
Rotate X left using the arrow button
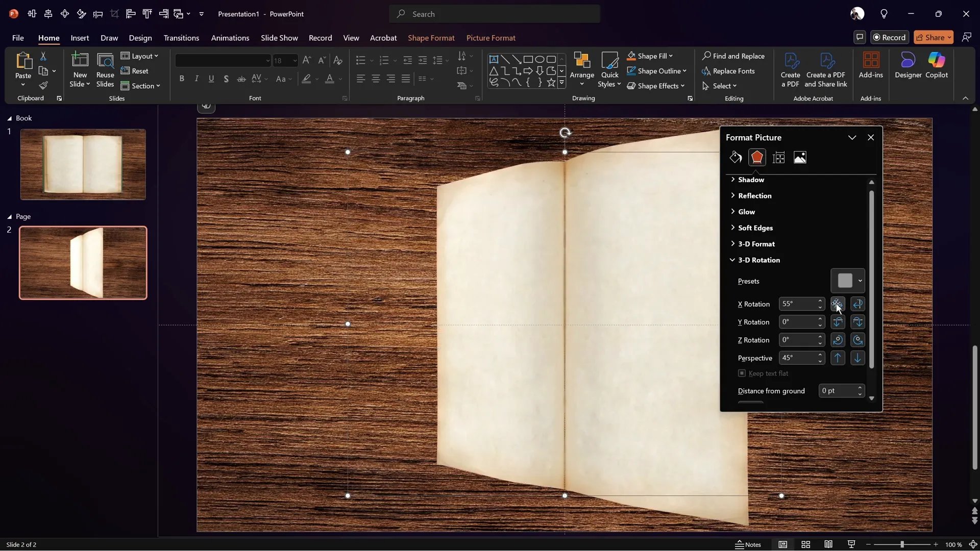click(838, 304)
